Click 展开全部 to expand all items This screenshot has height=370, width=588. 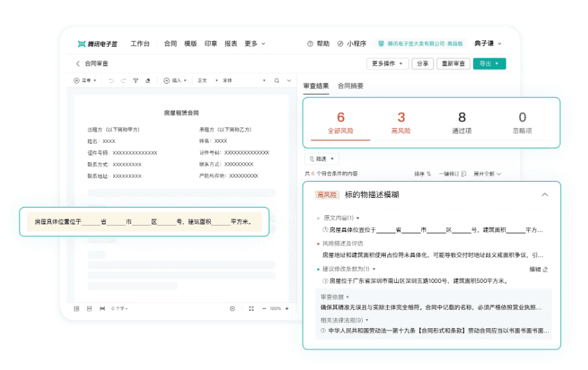click(487, 174)
